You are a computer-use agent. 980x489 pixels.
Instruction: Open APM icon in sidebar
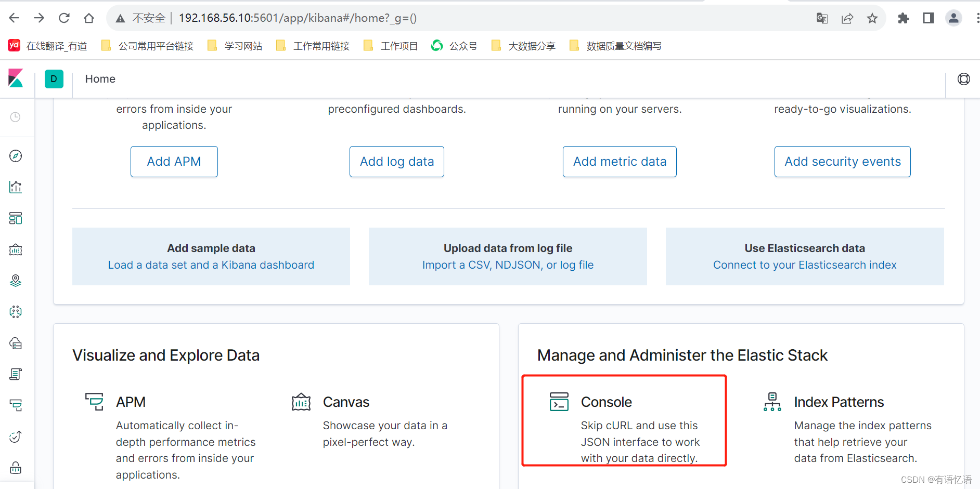(x=16, y=405)
